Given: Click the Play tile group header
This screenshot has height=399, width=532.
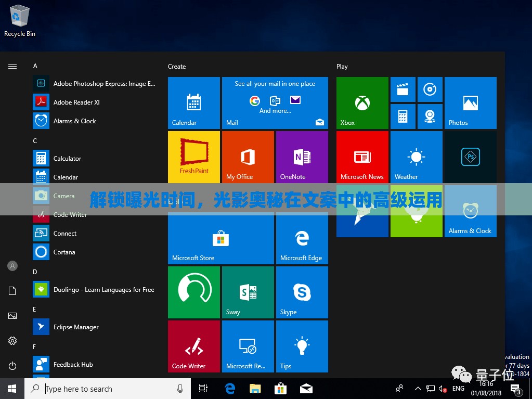Looking at the screenshot, I should [342, 67].
